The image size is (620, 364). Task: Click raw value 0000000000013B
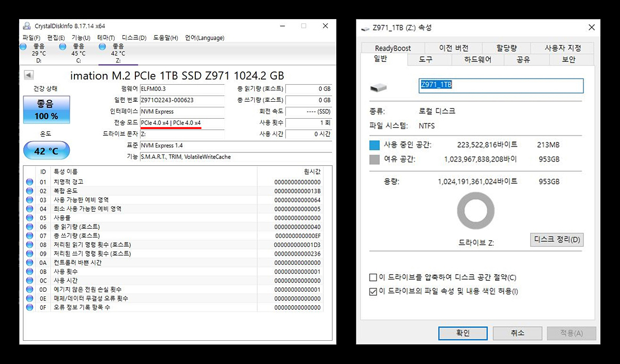297,191
